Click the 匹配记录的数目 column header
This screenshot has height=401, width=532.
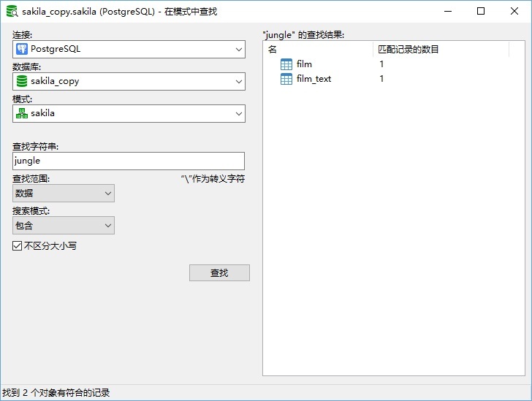tap(441, 50)
